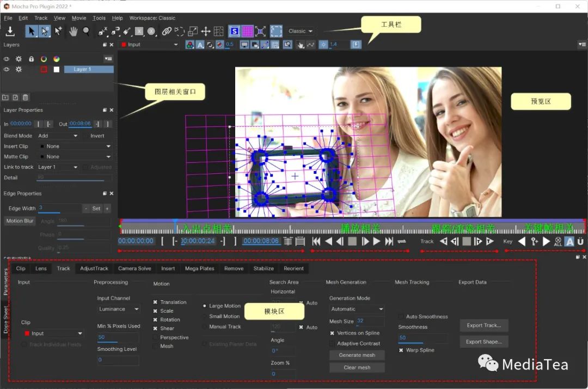This screenshot has width=588, height=389.
Task: Click the save/download project icon
Action: 10,31
